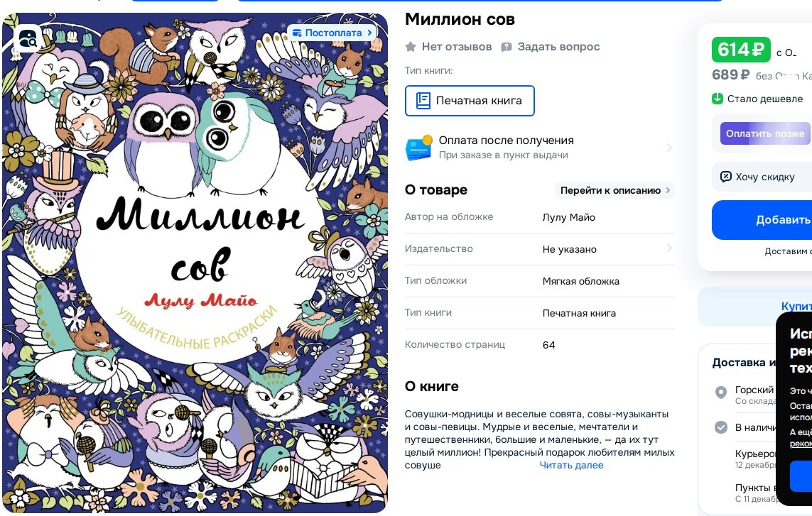Open the Миллион сов book cover image
812x516 pixels.
tap(195, 263)
